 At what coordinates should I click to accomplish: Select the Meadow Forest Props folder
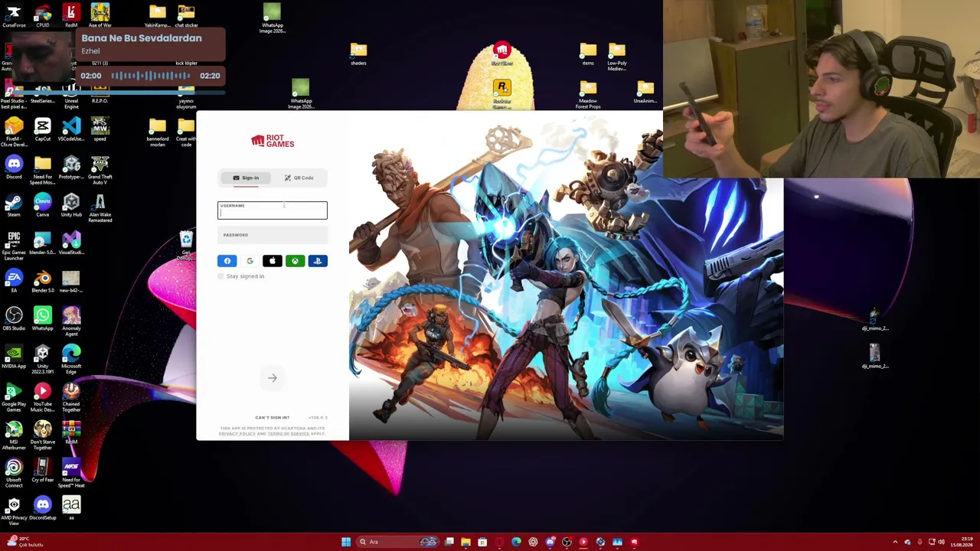click(588, 94)
